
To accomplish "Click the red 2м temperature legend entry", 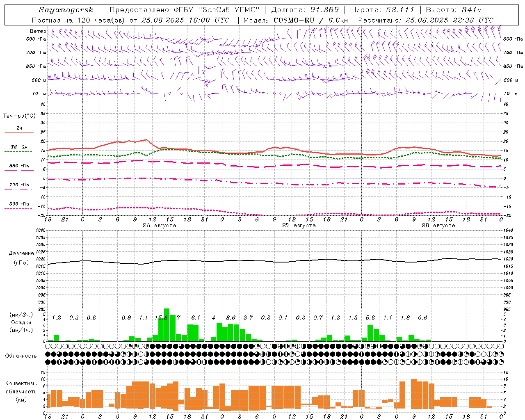I will coord(19,130).
